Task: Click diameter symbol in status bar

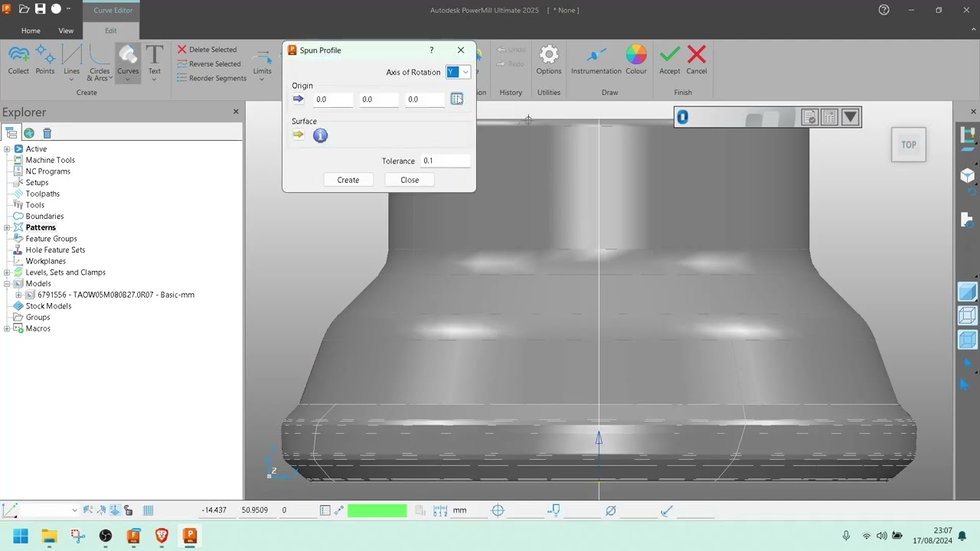Action: 610,510
